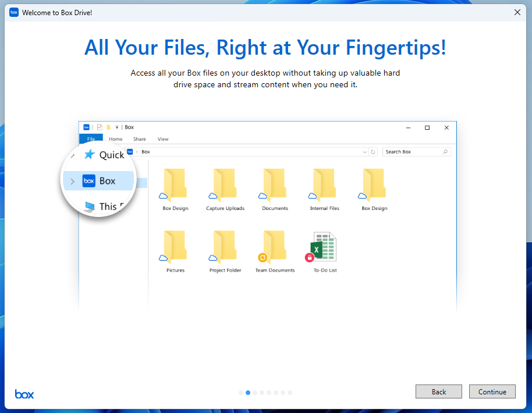Click the Box icon in the title bar
This screenshot has height=413, width=532.
14,13
